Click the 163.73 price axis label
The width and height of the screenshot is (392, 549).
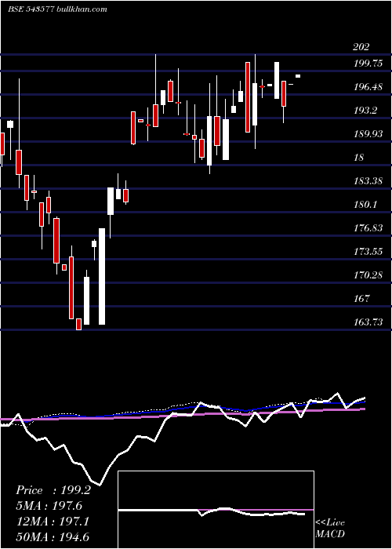point(368,322)
